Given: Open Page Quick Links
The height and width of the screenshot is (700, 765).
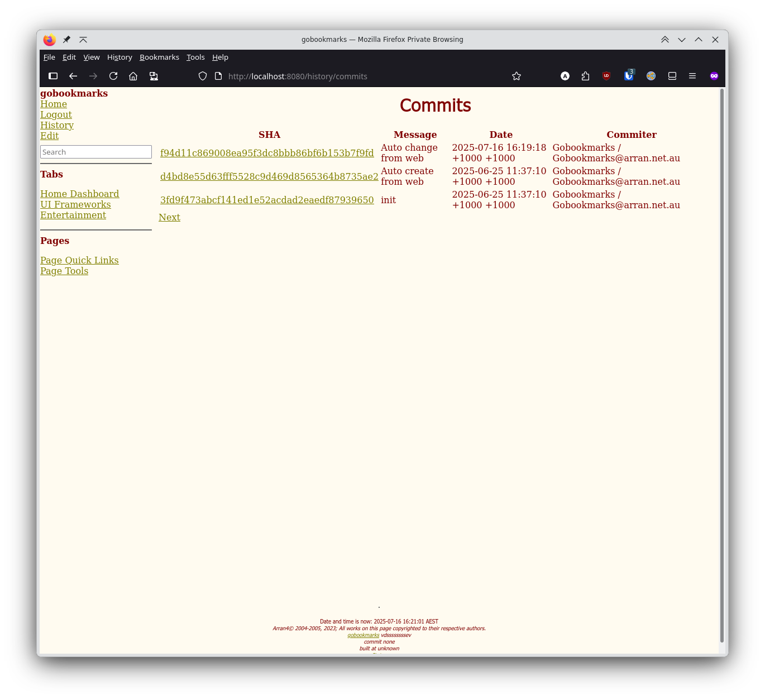Looking at the screenshot, I should tap(79, 260).
